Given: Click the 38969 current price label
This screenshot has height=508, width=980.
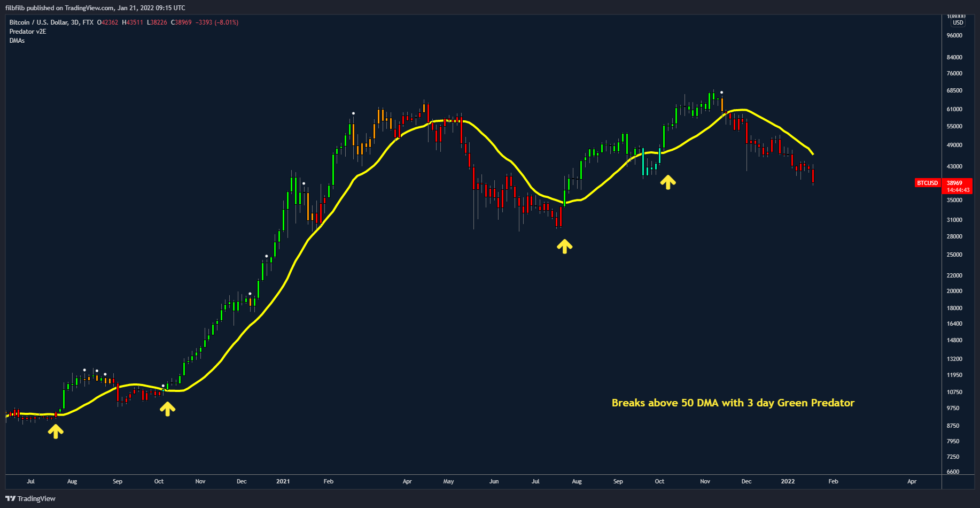Looking at the screenshot, I should pos(954,183).
